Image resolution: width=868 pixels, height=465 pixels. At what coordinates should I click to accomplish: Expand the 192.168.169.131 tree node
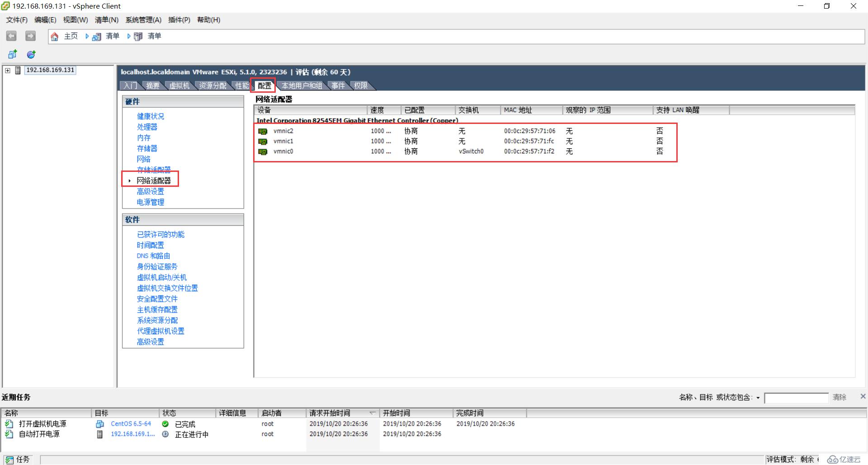[8, 70]
